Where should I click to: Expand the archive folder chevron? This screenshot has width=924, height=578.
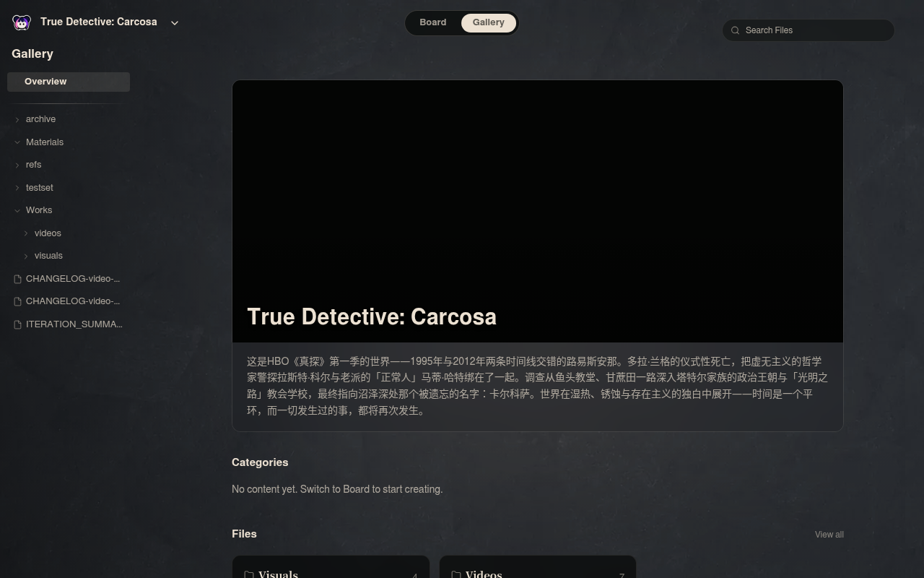coord(17,119)
